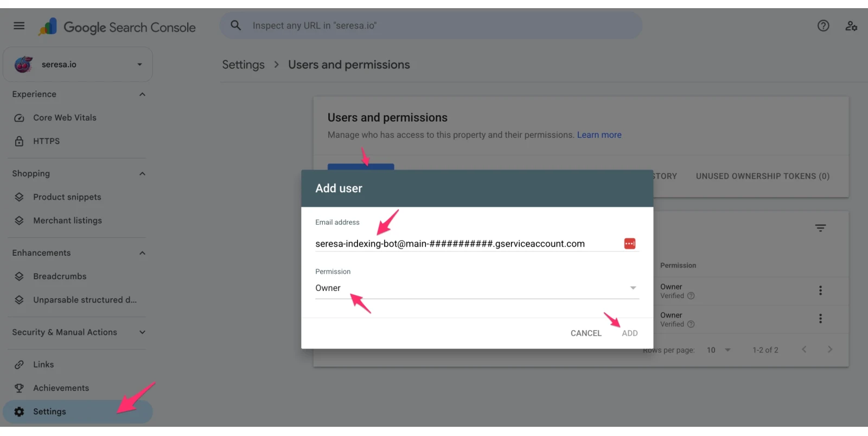
Task: Open the filter rows icon
Action: point(820,228)
